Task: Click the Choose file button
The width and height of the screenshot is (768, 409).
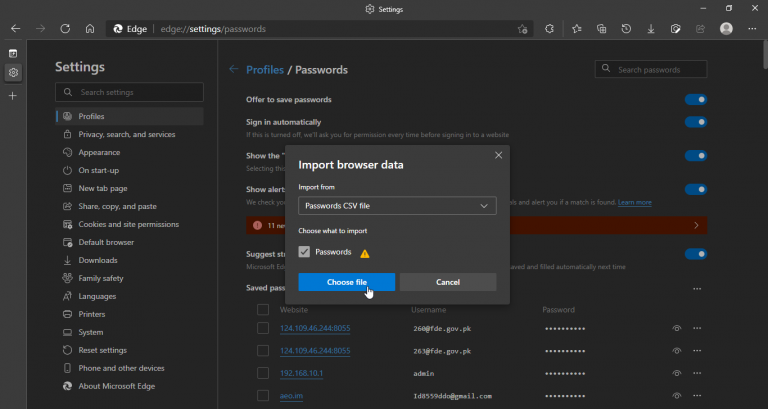Action: pyautogui.click(x=347, y=282)
